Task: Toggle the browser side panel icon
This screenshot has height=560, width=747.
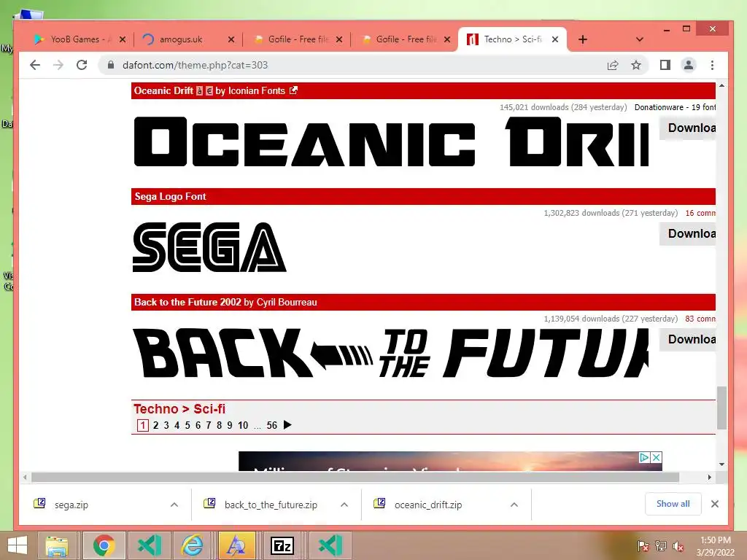Action: [665, 65]
